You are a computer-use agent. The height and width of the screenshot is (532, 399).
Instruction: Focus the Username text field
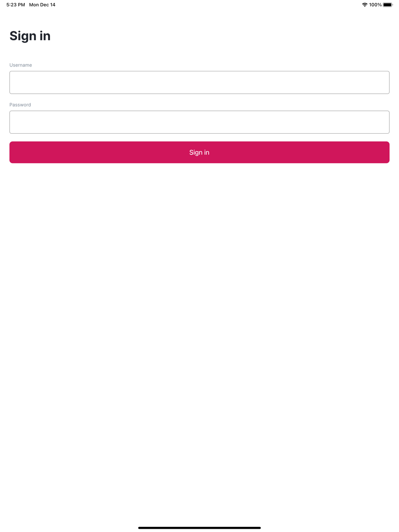pyautogui.click(x=199, y=83)
